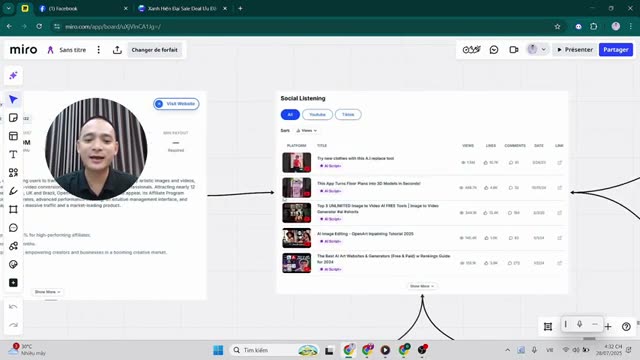Screen dimensions: 640x360
Task: Expand Show More in left profile card
Action: [x=47, y=292]
